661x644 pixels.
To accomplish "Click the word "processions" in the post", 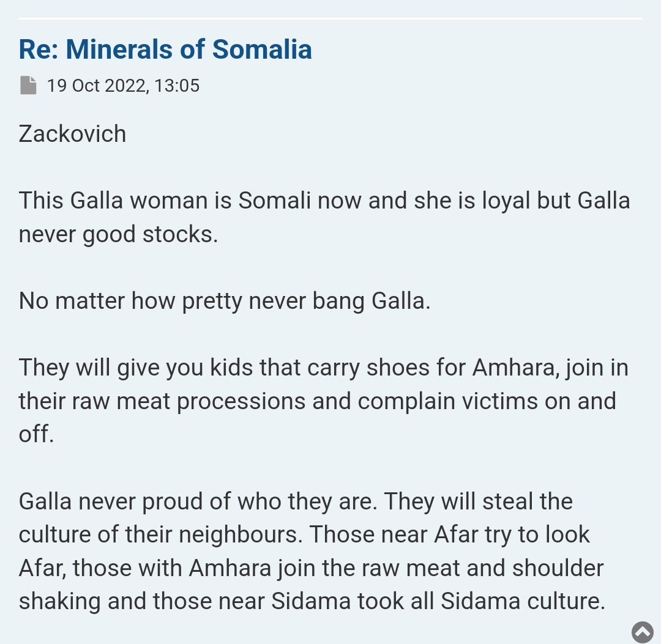I will point(241,401).
